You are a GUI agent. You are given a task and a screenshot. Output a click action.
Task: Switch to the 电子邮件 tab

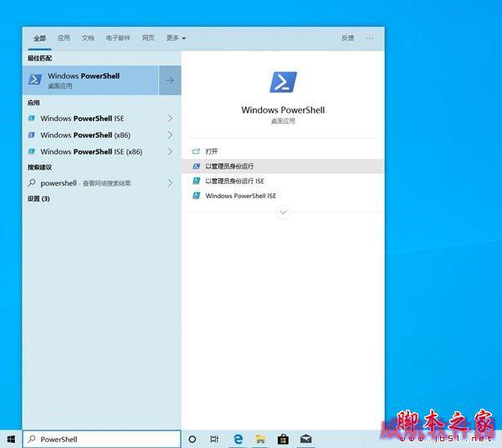coord(118,38)
